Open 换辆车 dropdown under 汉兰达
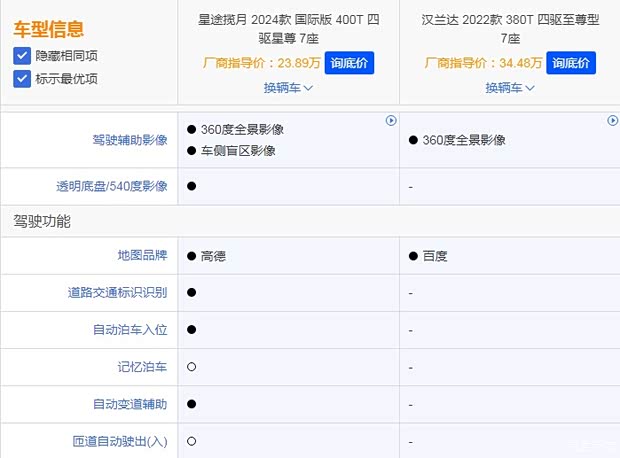The width and height of the screenshot is (620, 458). tap(510, 87)
